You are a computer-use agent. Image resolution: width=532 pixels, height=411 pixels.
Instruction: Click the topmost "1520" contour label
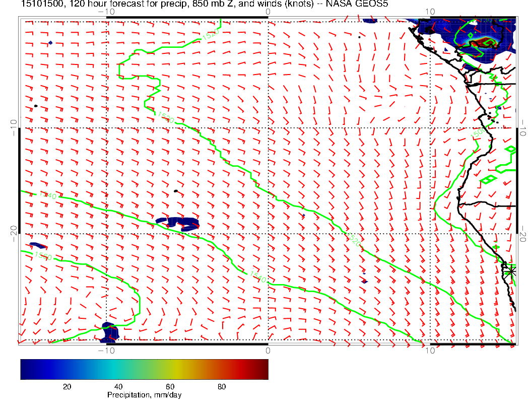pyautogui.click(x=211, y=35)
